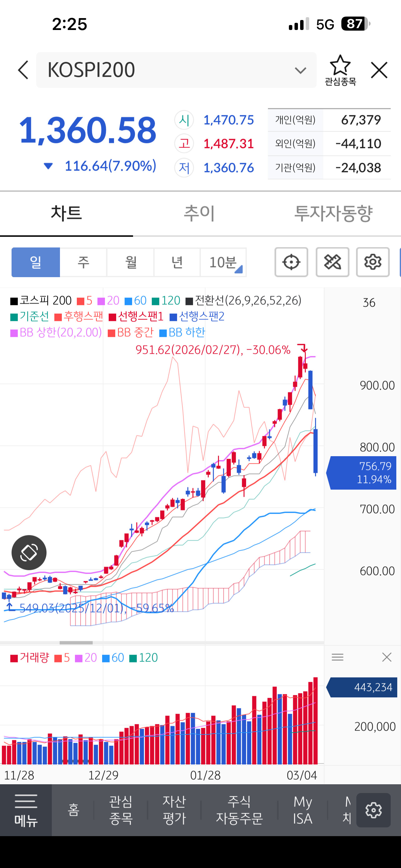Tap the back arrow beside KOSPI200
The width and height of the screenshot is (401, 868).
coord(23,70)
